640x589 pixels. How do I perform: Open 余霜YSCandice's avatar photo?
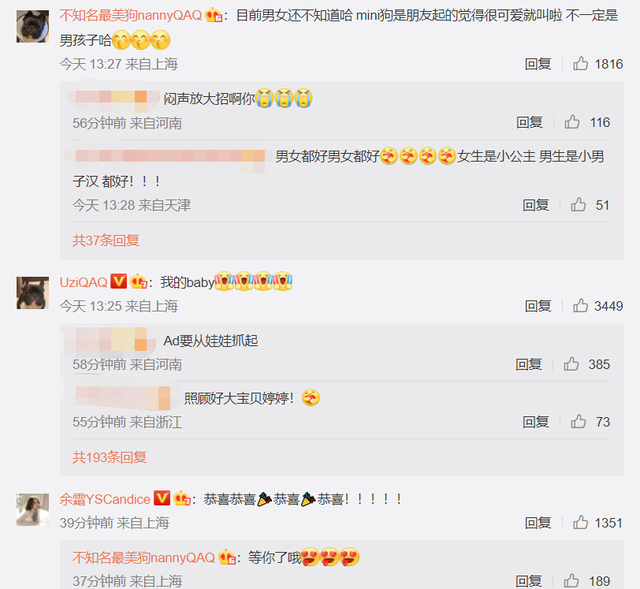point(33,509)
